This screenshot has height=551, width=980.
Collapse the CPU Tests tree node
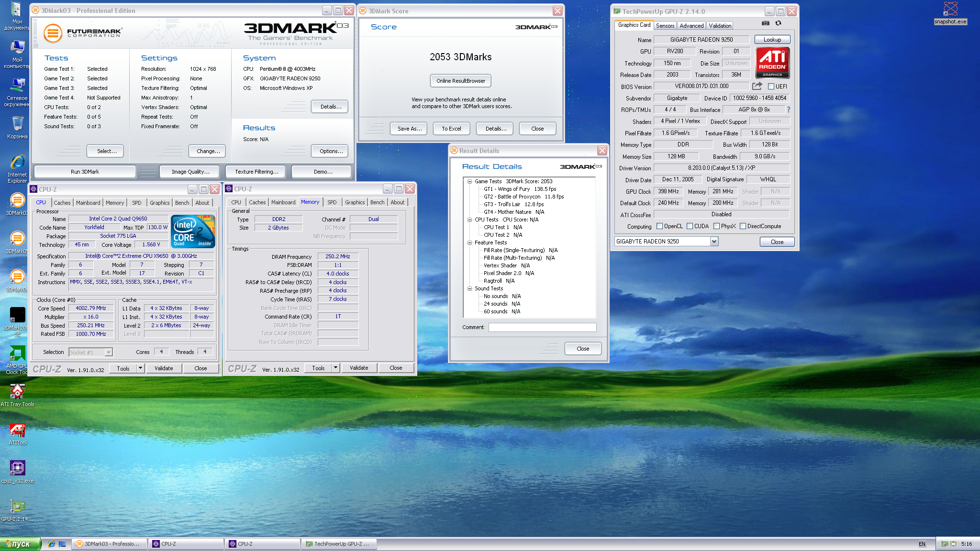[469, 220]
